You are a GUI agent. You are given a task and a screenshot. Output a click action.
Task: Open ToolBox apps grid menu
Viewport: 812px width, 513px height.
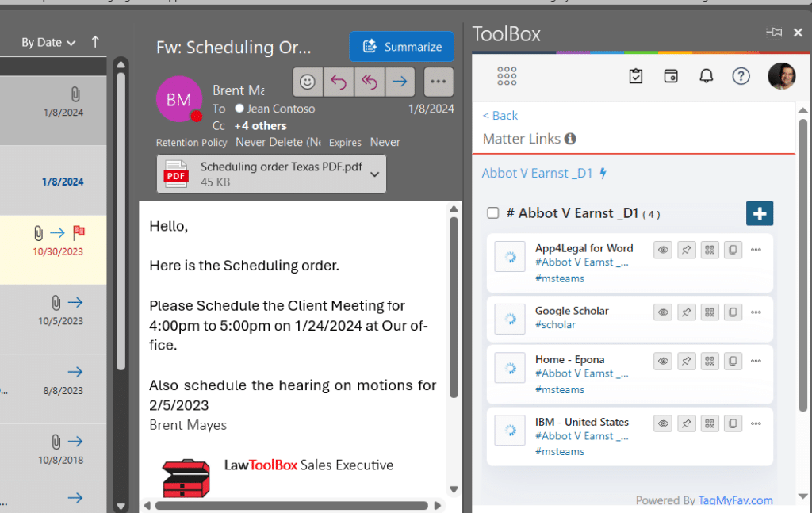coord(507,76)
